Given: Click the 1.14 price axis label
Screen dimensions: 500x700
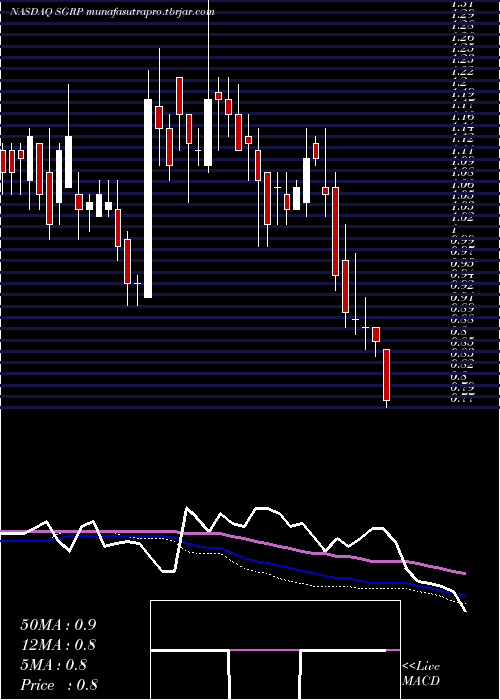Looking at the screenshot, I should point(463,129).
